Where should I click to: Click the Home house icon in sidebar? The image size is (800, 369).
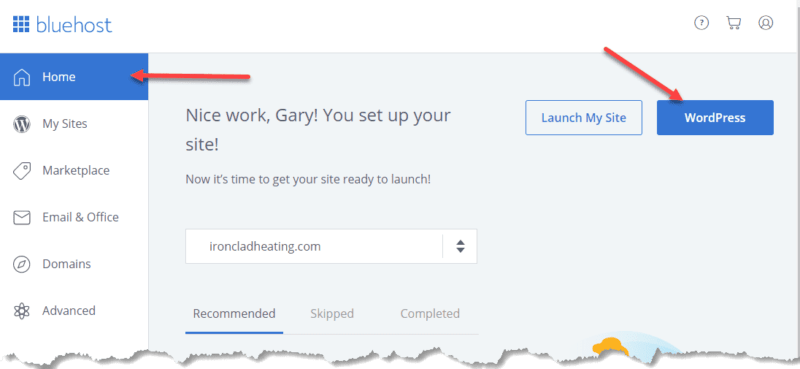click(x=21, y=77)
